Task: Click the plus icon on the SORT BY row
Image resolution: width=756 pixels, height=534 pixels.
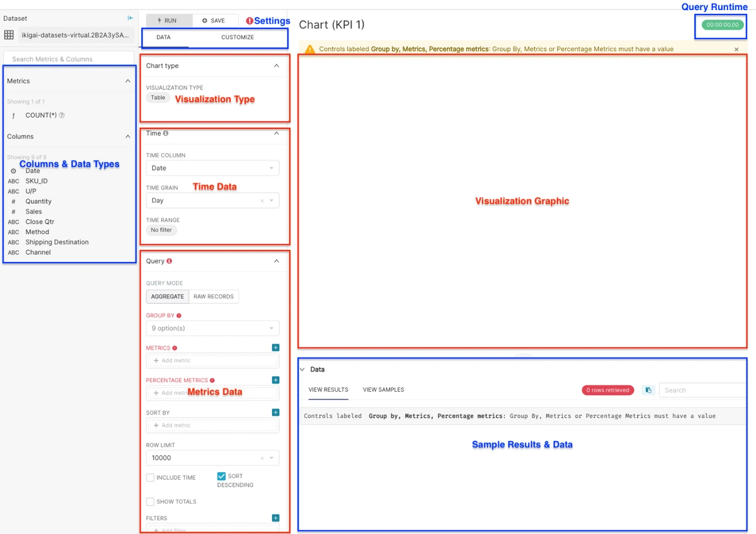Action: 275,412
